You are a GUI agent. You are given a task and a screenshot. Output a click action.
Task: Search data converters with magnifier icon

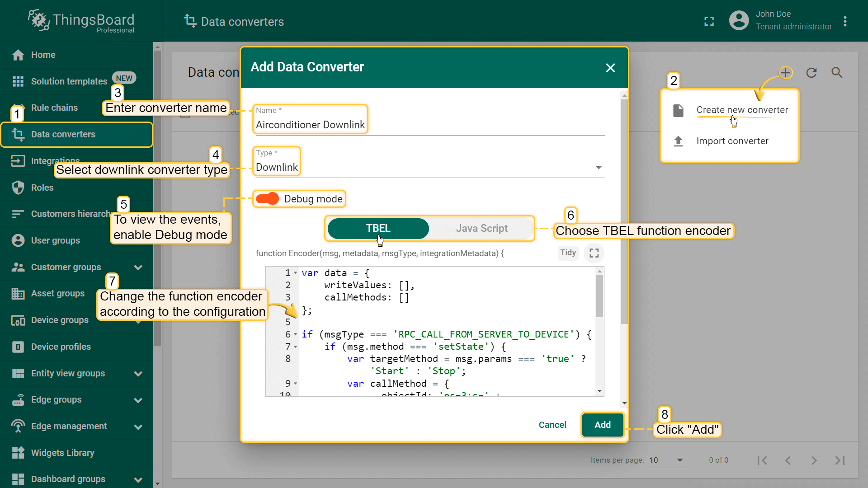click(837, 73)
